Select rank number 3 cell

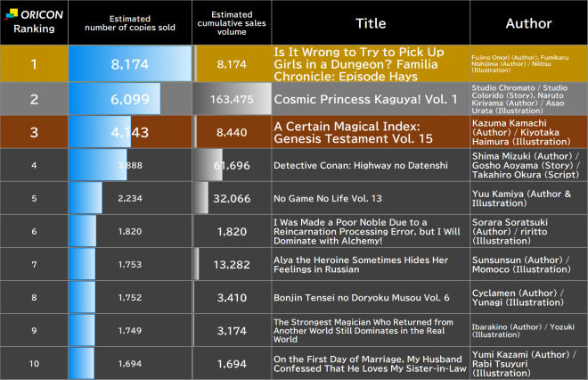click(34, 132)
